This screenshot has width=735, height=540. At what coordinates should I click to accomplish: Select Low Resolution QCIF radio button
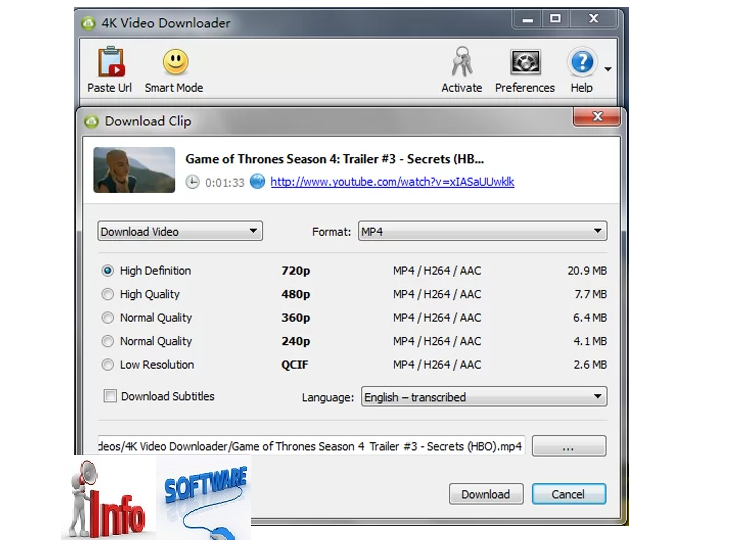[x=107, y=364]
